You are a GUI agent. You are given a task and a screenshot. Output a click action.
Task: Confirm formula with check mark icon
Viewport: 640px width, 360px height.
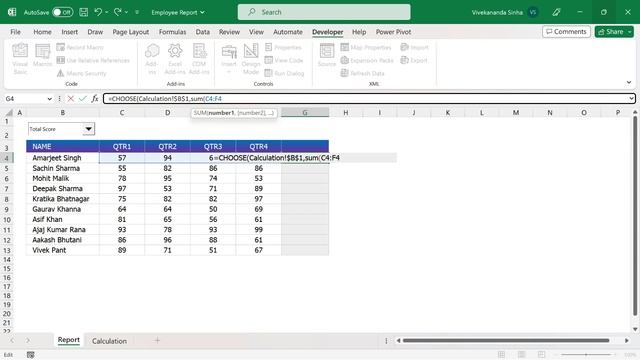pos(82,99)
